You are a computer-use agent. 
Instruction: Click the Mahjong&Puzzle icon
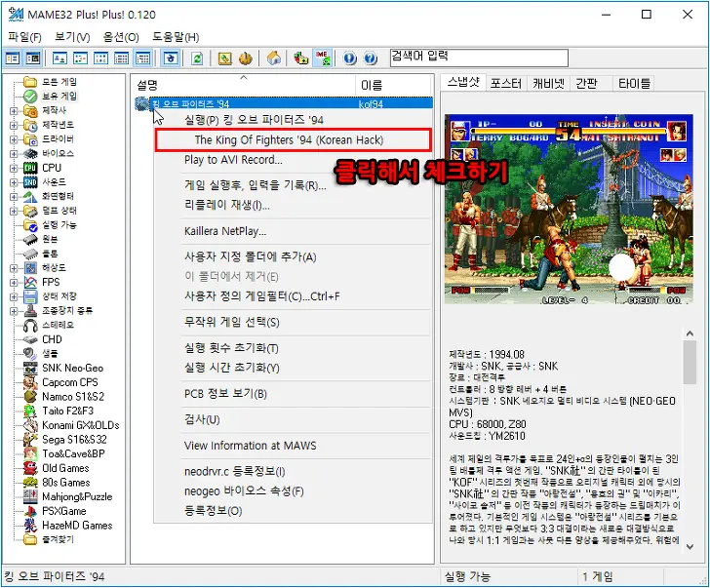pos(30,496)
